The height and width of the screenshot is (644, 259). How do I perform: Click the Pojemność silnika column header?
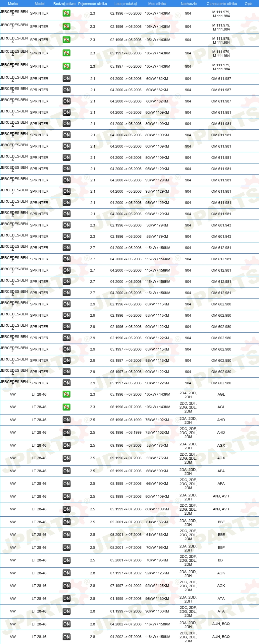(92, 4)
